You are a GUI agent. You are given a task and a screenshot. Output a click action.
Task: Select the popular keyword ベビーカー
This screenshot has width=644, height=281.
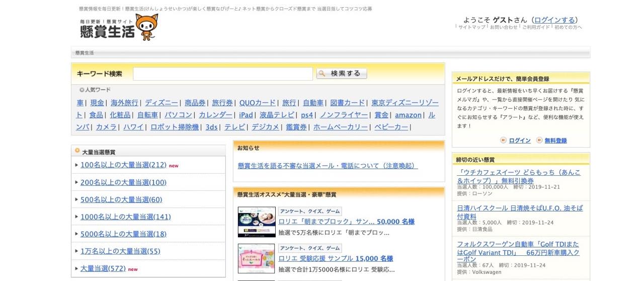(391, 127)
